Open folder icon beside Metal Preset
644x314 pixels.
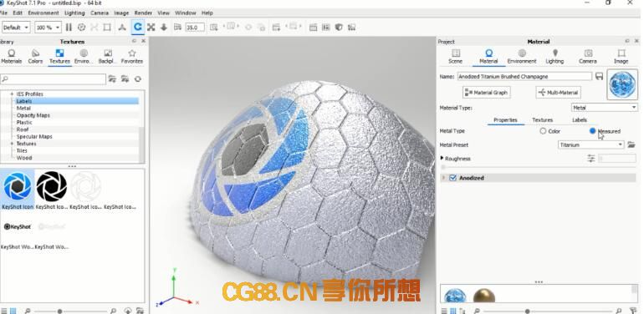point(631,144)
